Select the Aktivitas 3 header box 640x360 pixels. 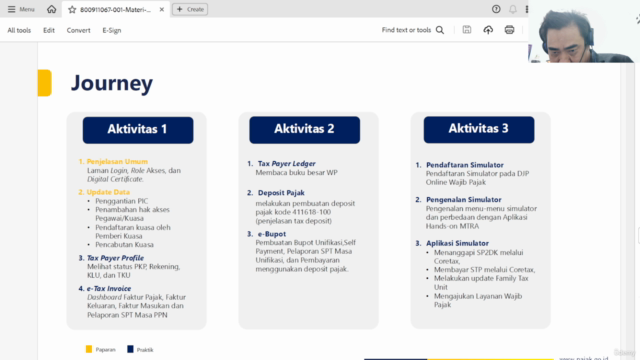pyautogui.click(x=479, y=129)
